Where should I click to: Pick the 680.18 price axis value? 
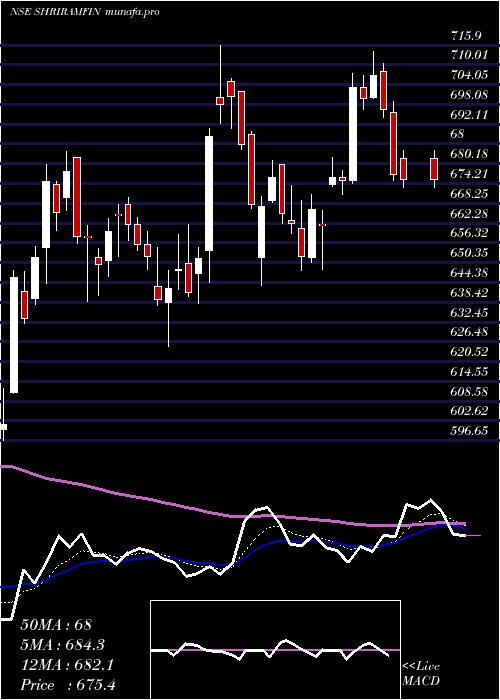click(469, 154)
